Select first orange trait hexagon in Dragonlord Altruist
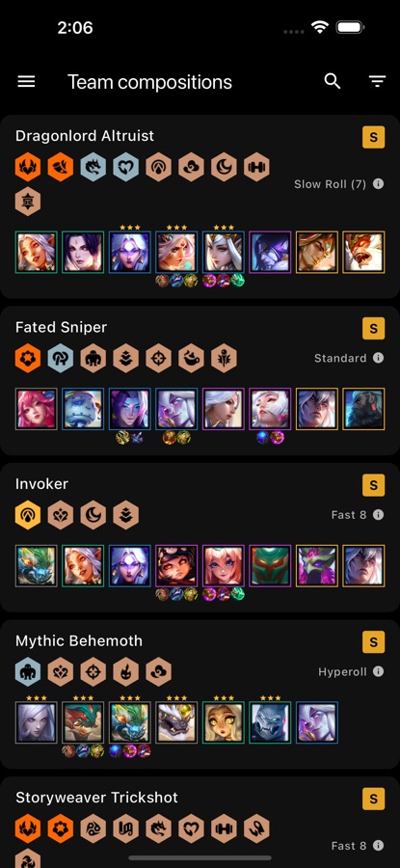The image size is (400, 868). click(x=28, y=167)
